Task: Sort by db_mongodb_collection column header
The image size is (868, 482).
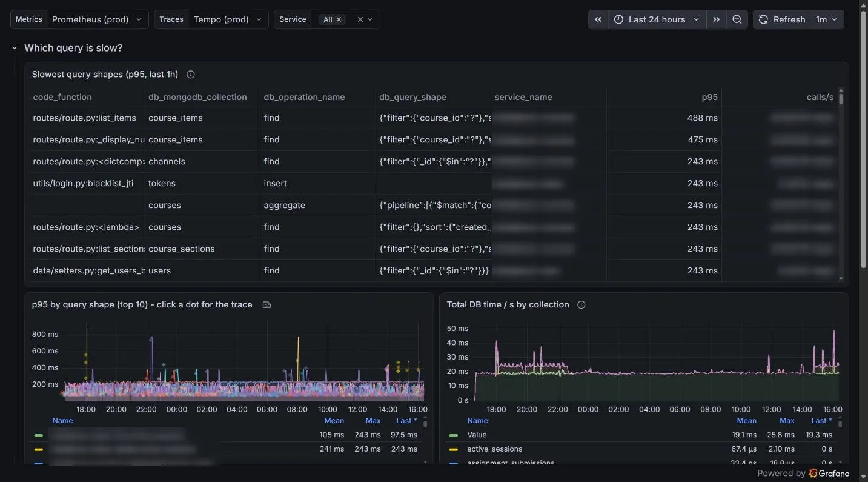Action: click(x=197, y=97)
